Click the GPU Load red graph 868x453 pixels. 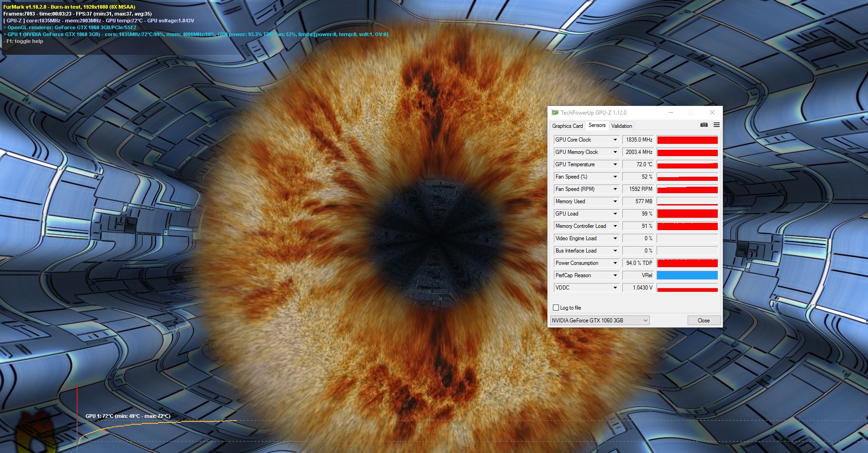(687, 214)
